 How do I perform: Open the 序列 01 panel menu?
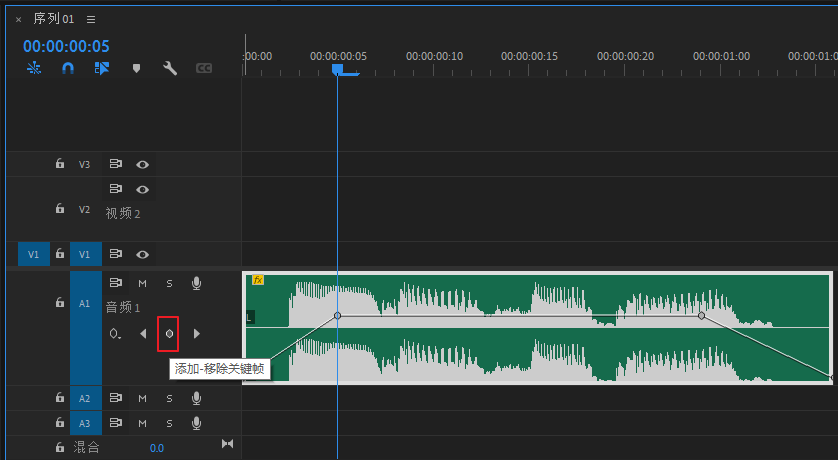pos(91,19)
